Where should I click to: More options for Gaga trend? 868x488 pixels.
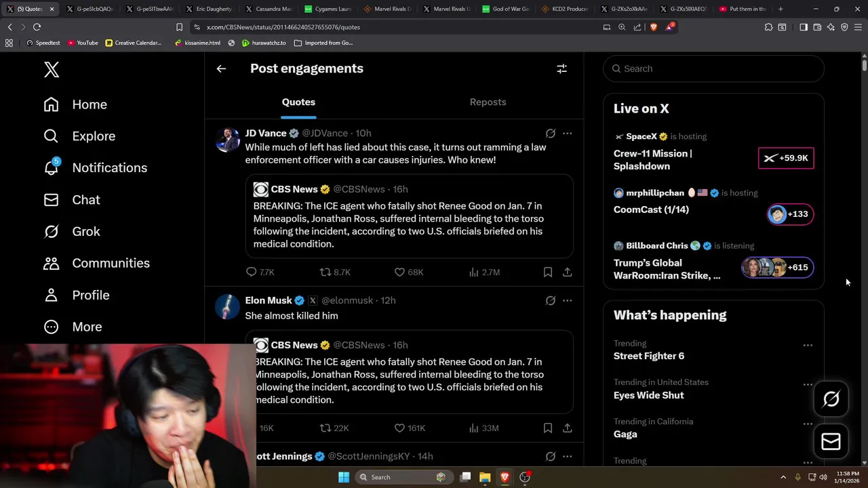[808, 424]
